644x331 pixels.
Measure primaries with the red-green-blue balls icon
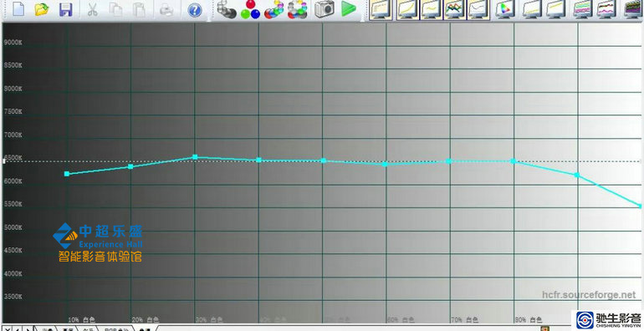(x=250, y=9)
